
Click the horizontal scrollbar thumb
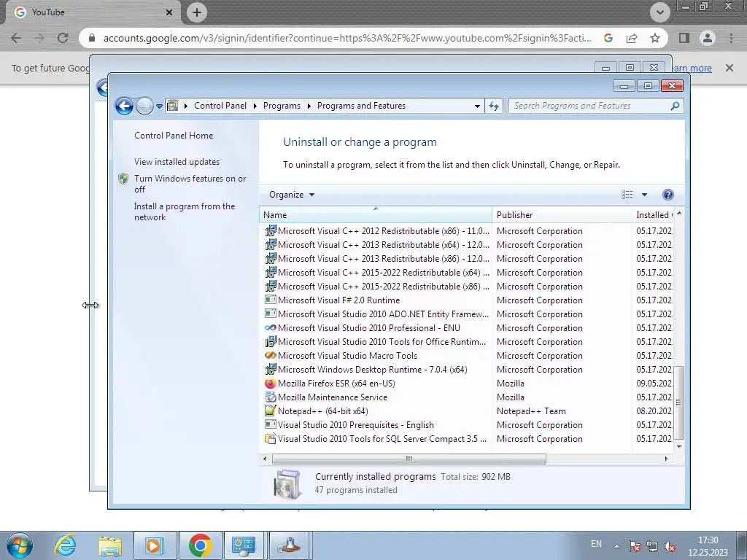coord(409,459)
